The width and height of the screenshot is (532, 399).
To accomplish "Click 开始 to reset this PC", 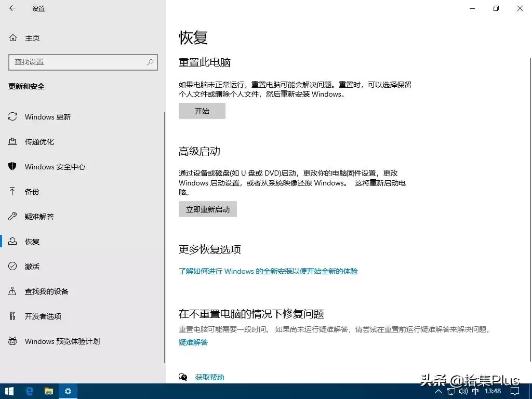I will click(x=202, y=111).
